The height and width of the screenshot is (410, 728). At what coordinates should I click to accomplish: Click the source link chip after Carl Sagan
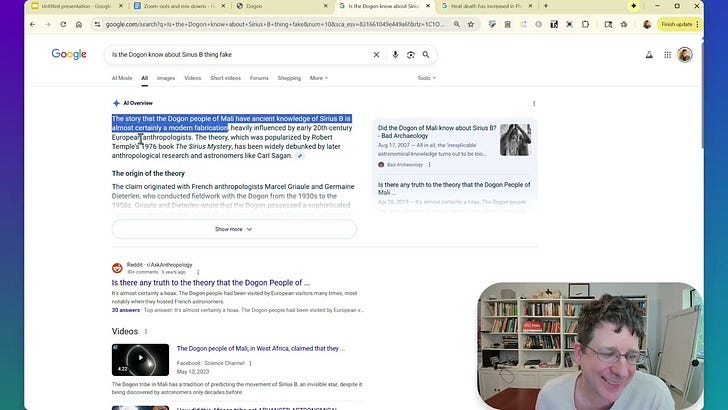point(300,156)
